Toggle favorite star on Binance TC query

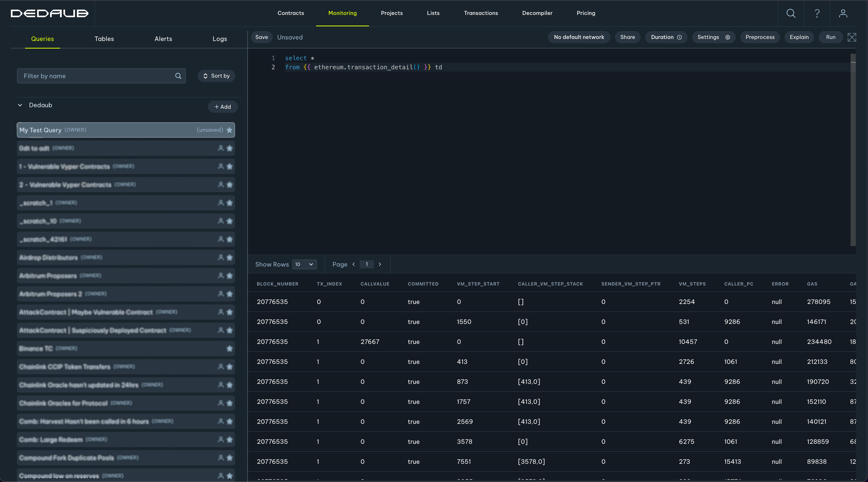tap(229, 348)
